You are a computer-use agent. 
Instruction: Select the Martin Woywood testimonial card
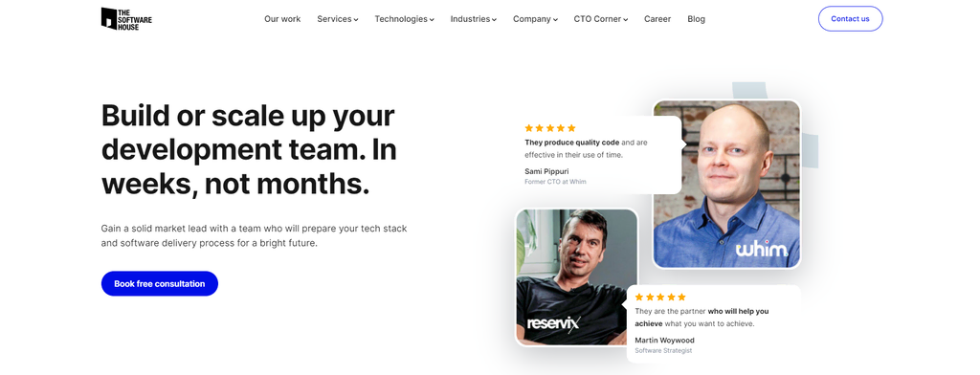[714, 323]
